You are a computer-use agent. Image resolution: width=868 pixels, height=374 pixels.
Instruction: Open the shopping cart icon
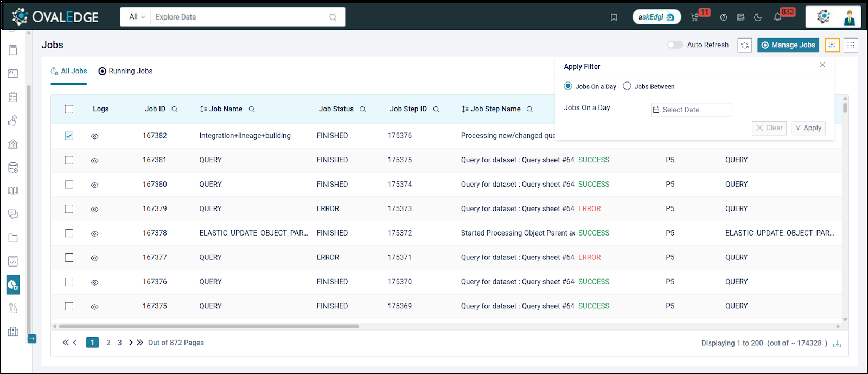694,17
